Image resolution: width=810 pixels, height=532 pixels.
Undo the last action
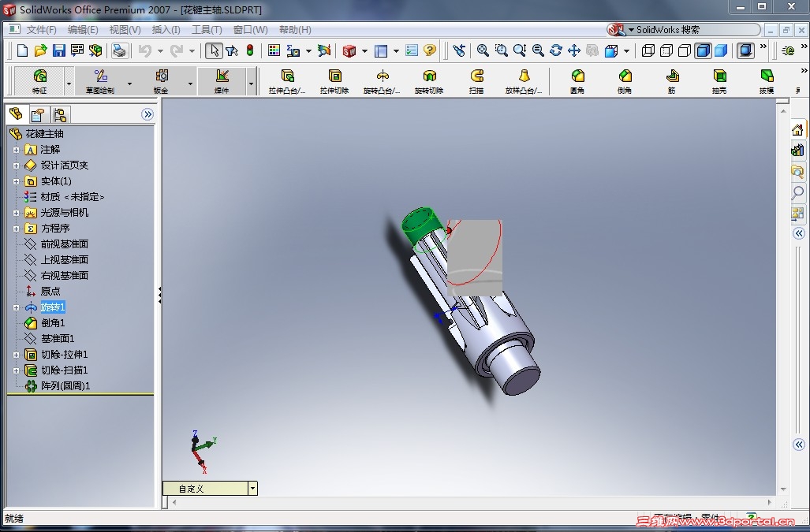pyautogui.click(x=145, y=50)
